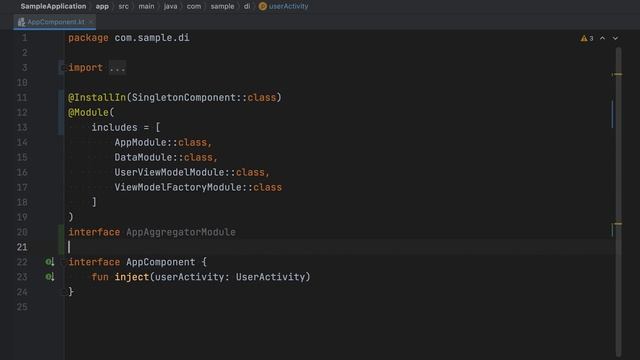
Task: Click the 'DataModule' text
Action: click(143, 158)
